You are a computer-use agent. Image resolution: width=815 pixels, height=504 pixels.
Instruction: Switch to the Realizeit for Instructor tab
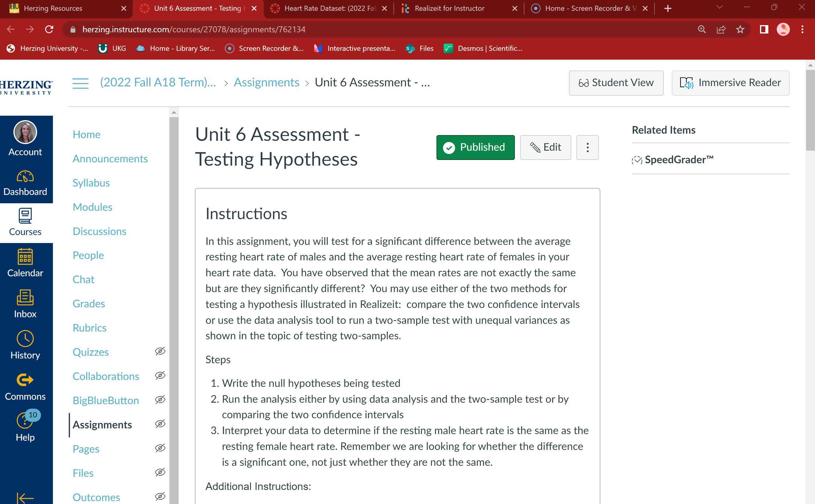point(449,8)
